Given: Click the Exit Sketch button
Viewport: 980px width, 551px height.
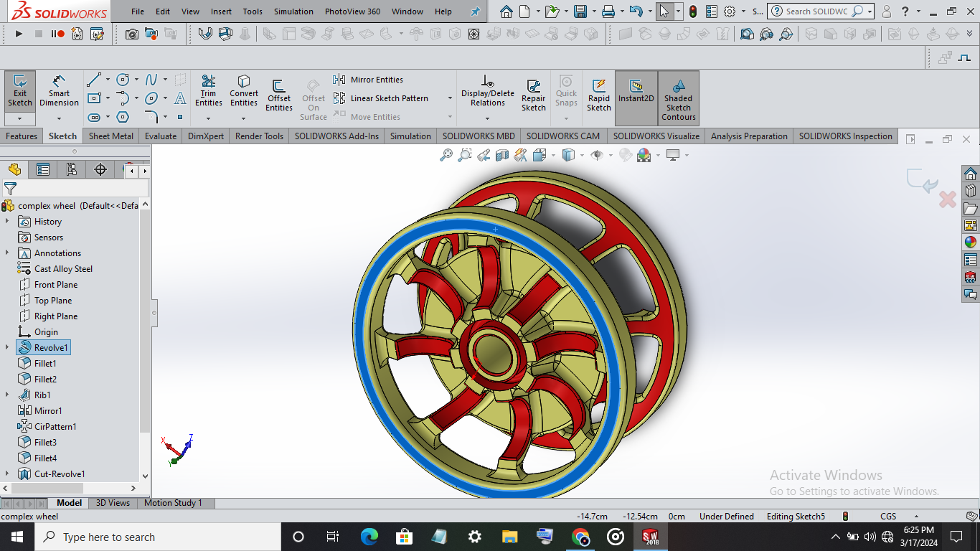Looking at the screenshot, I should click(x=20, y=91).
